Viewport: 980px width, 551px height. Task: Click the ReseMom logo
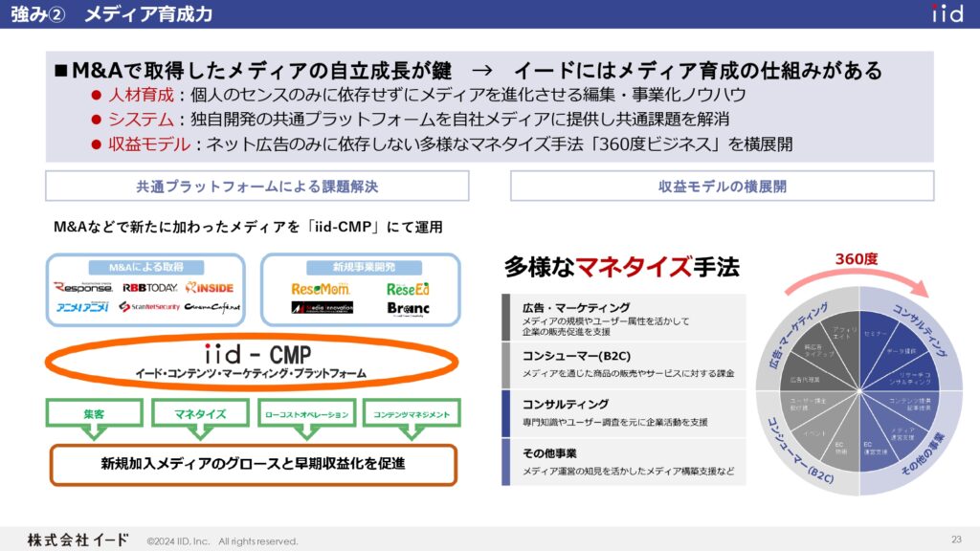click(x=321, y=289)
